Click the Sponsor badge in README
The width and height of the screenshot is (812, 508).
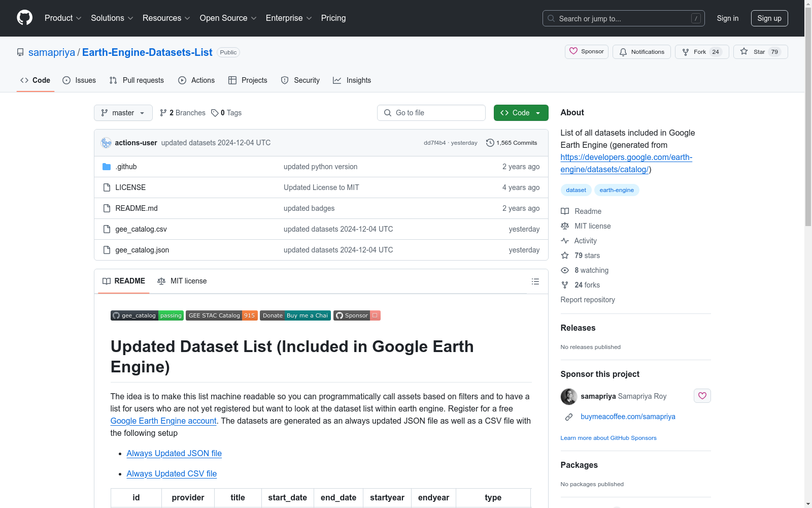click(x=357, y=315)
